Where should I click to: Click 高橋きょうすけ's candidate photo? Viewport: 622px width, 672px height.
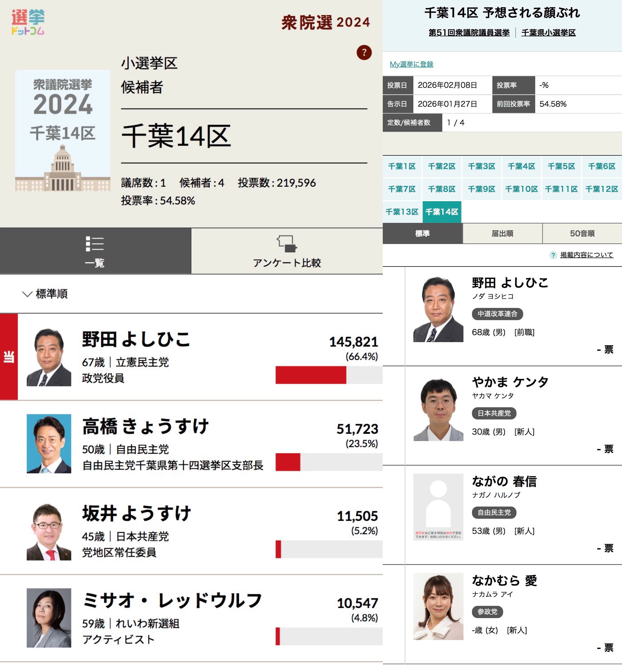pyautogui.click(x=49, y=443)
